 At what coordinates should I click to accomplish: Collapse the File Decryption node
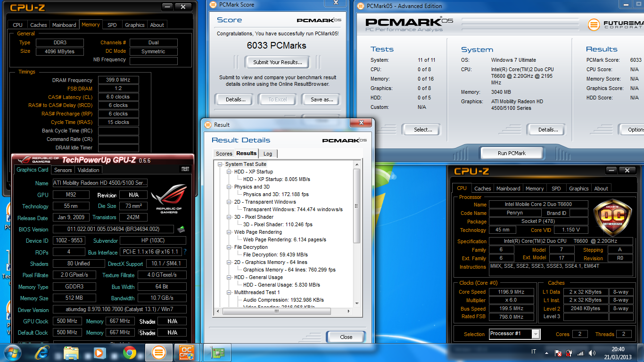(229, 247)
